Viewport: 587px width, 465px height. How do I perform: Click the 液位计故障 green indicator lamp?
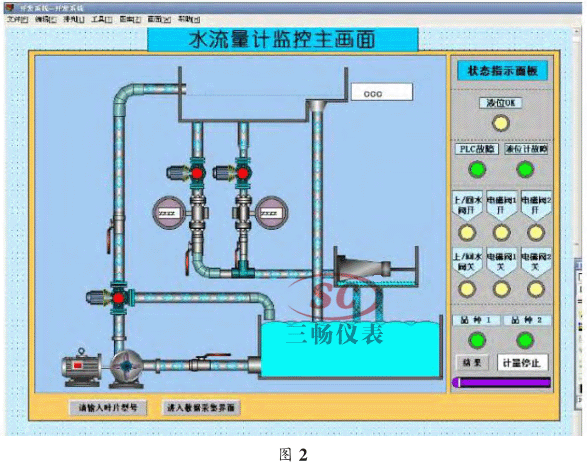pos(525,169)
